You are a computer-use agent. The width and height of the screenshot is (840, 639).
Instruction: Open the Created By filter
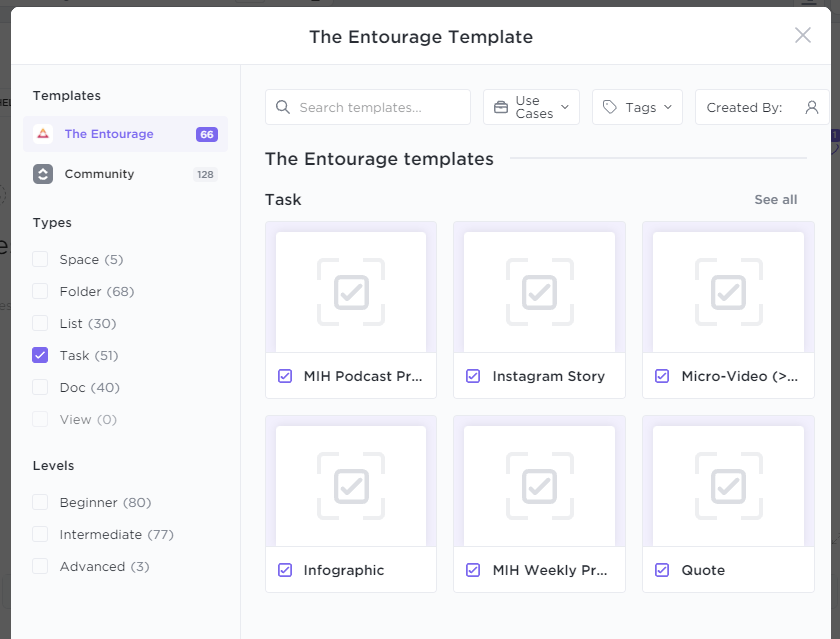click(762, 107)
